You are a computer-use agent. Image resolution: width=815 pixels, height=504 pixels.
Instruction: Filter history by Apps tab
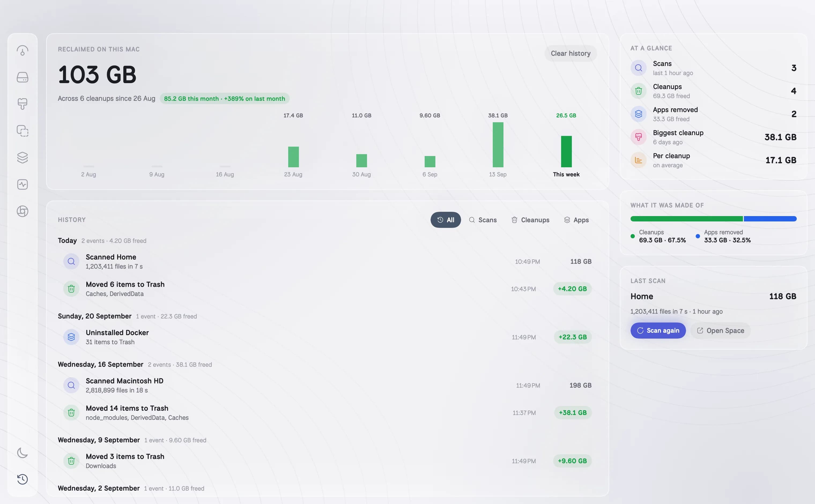[576, 220]
